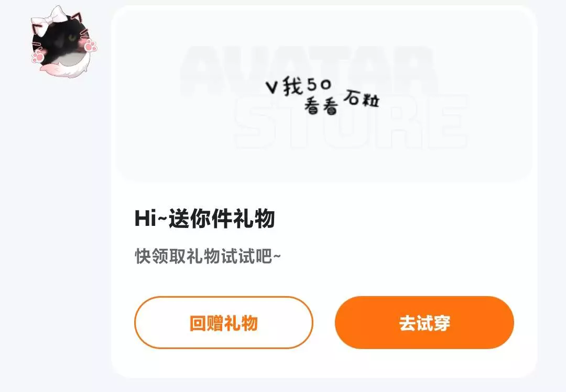Click the 'V我50' handwritten text
The image size is (566, 392).
click(298, 85)
